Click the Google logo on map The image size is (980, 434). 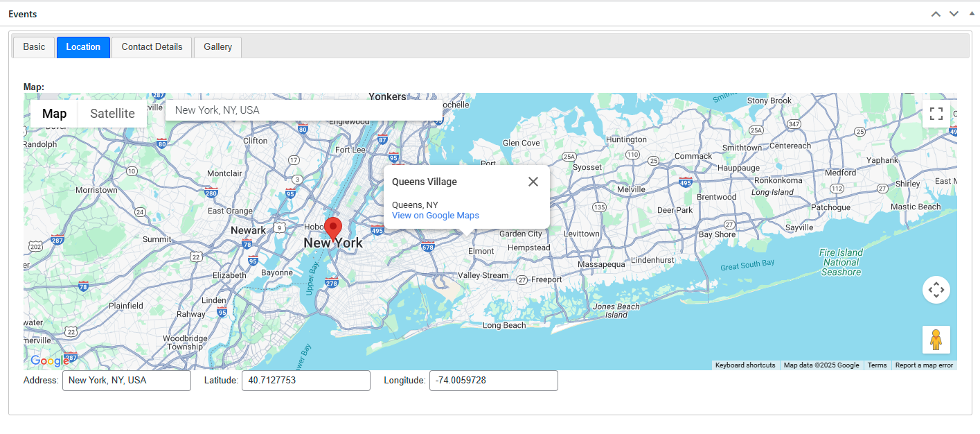tap(50, 361)
